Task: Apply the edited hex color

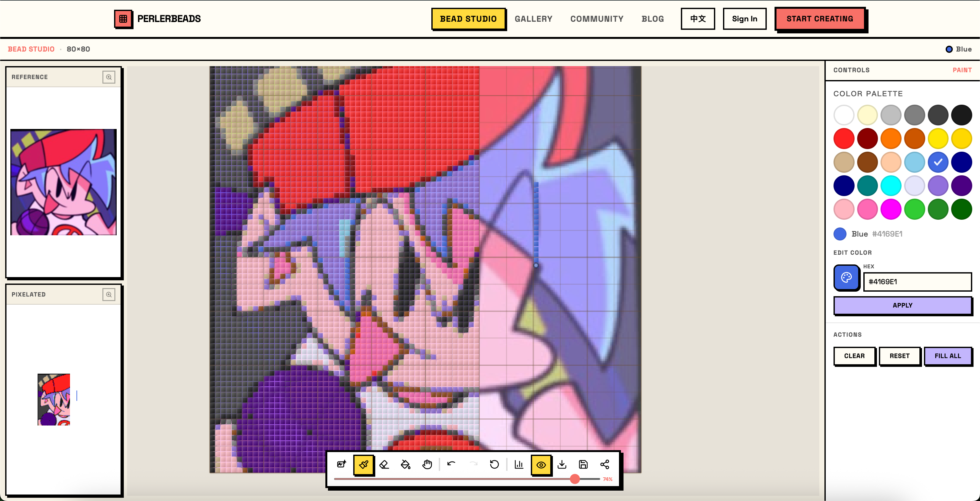Action: pos(903,305)
